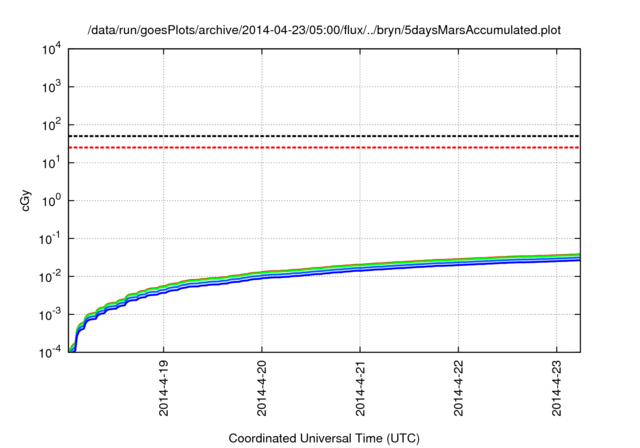Click the 10^4 y-axis label
Image resolution: width=640 pixels, height=448 pixels.
51,50
